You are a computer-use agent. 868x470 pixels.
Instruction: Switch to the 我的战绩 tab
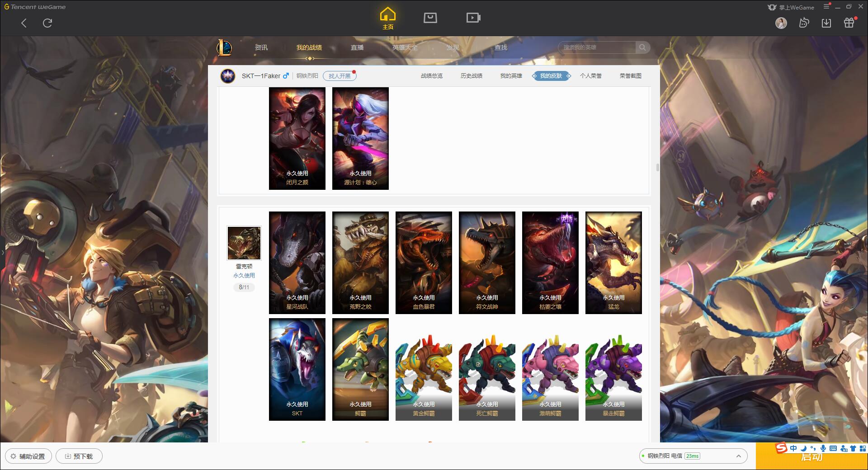309,47
